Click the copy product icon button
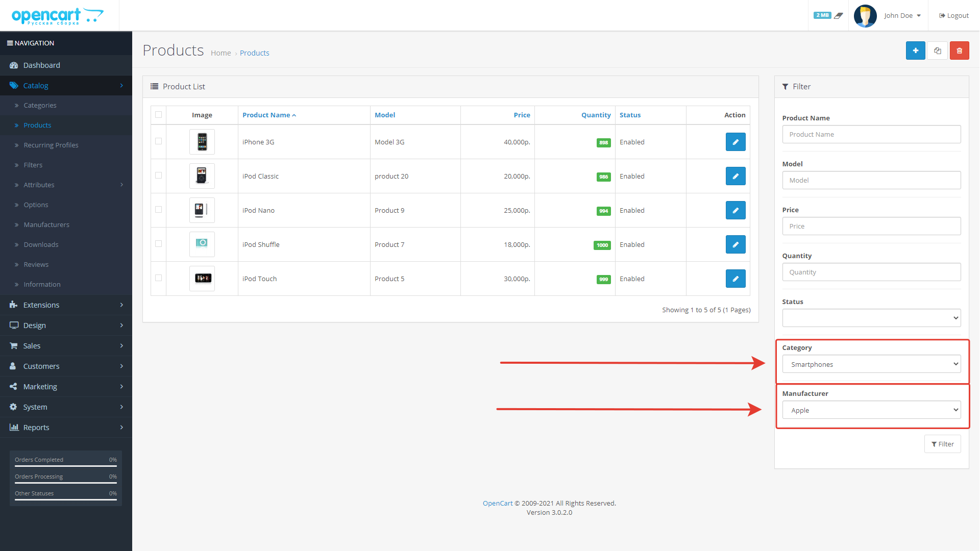The width and height of the screenshot is (980, 551). click(937, 51)
